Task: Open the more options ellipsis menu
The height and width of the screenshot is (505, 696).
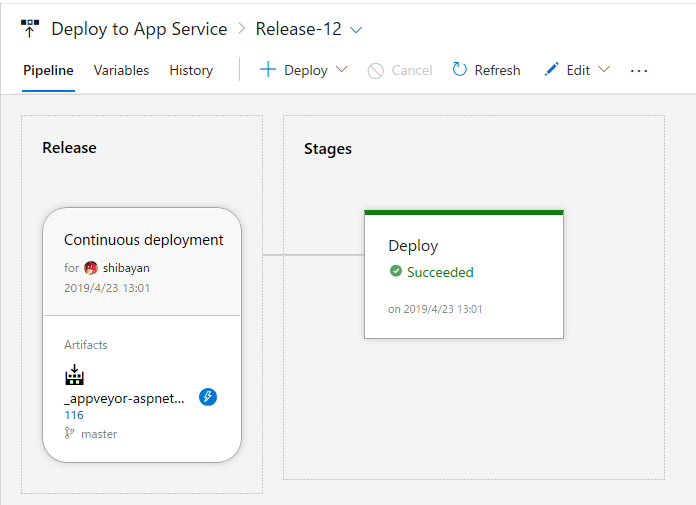Action: point(639,70)
